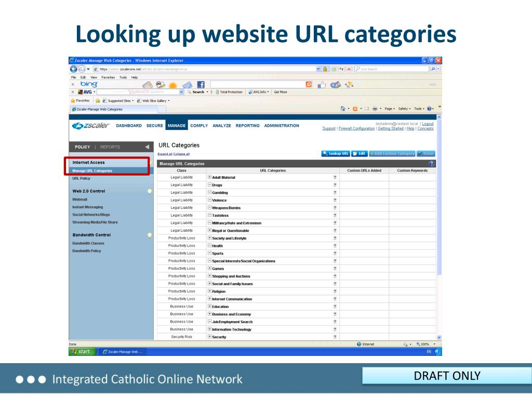Image resolution: width=532 pixels, height=399 pixels.
Task: Click the security lock icon in address bar
Action: [325, 69]
